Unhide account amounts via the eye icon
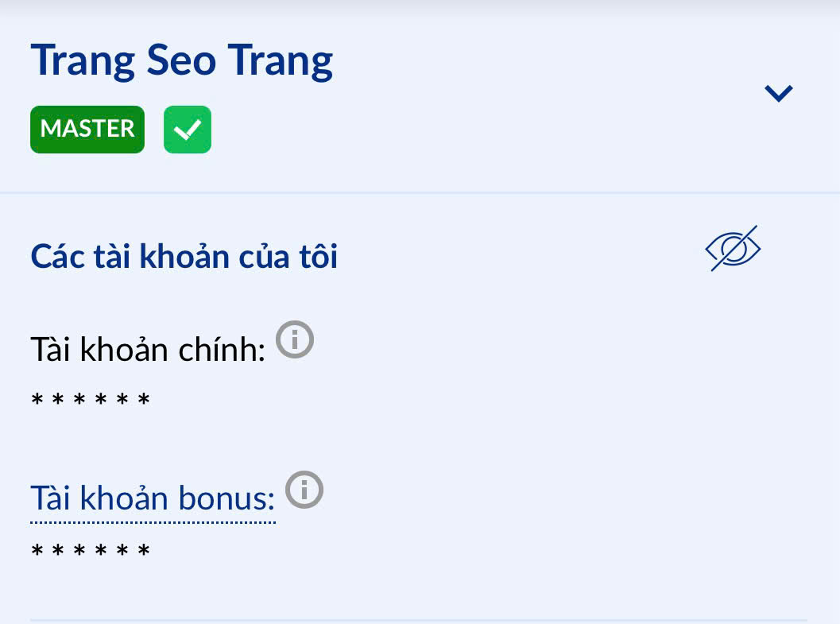This screenshot has height=624, width=840. pos(733,249)
